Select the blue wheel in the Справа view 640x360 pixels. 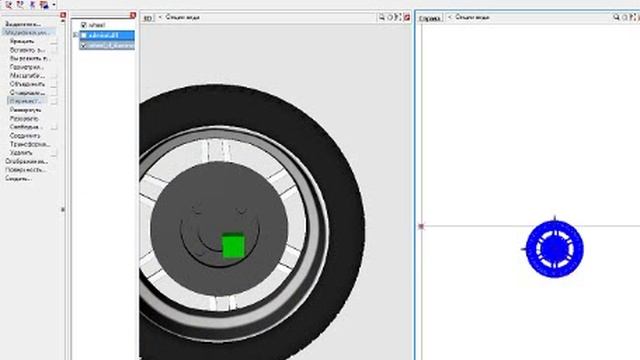(x=554, y=249)
